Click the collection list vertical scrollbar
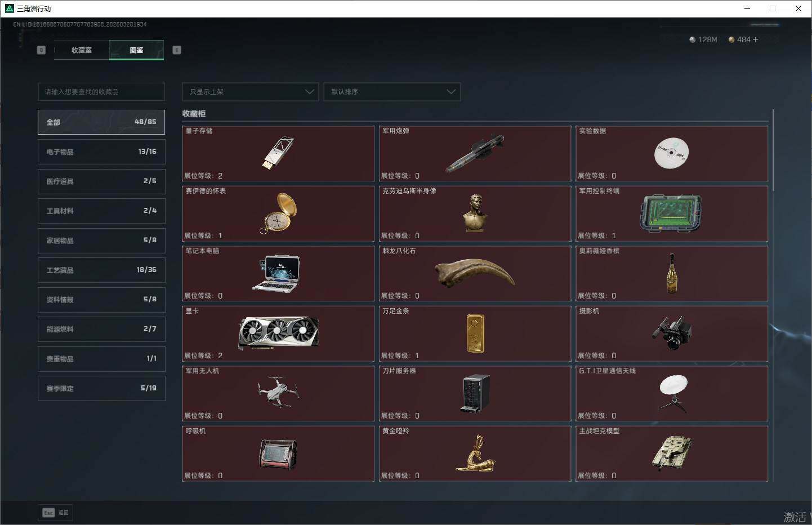812x525 pixels. (x=773, y=150)
